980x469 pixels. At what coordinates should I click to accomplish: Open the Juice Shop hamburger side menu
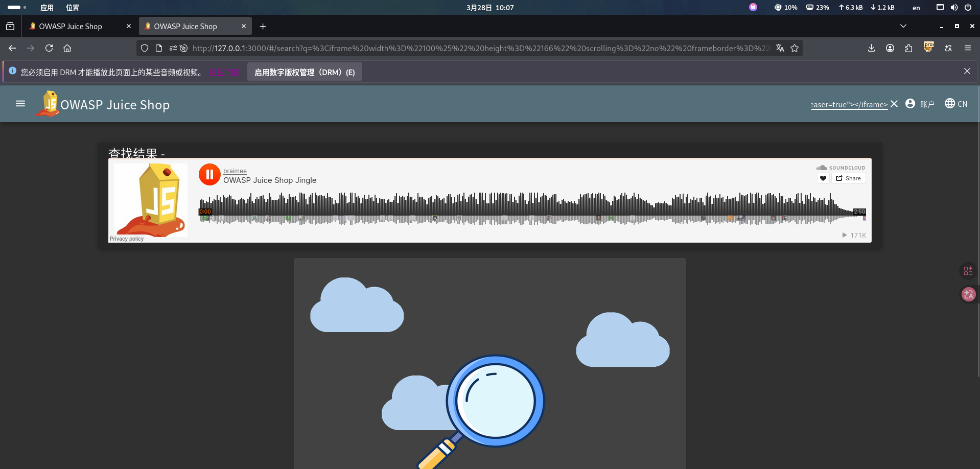[x=20, y=104]
